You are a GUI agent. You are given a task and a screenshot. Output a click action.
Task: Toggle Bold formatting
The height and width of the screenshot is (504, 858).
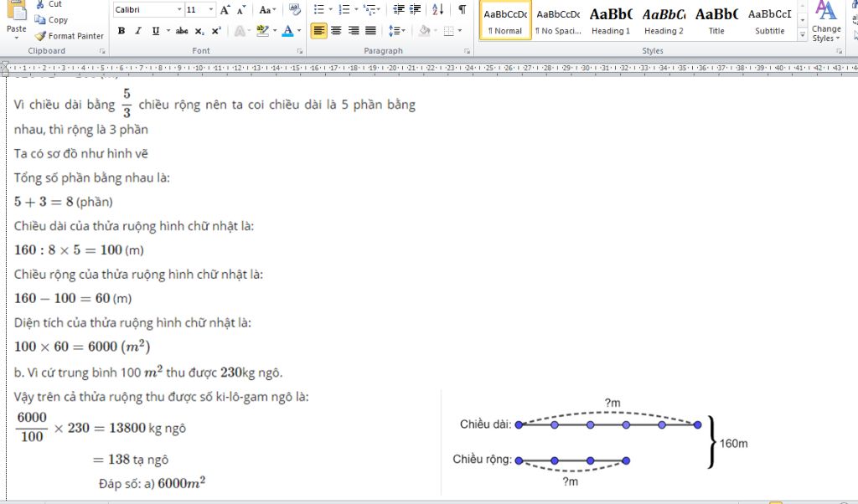tap(121, 31)
